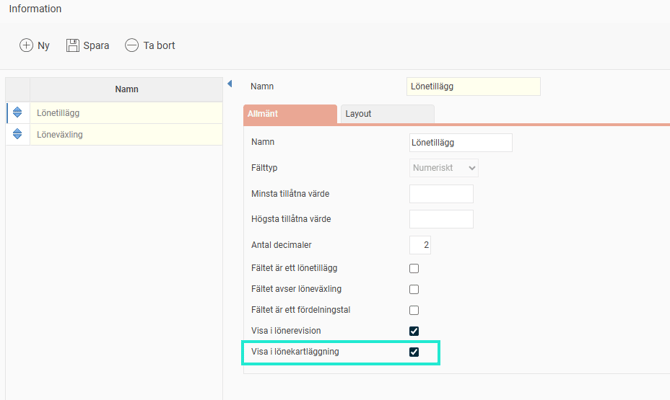Click the floppy disk Spara icon
This screenshot has height=400, width=670.
pos(73,45)
